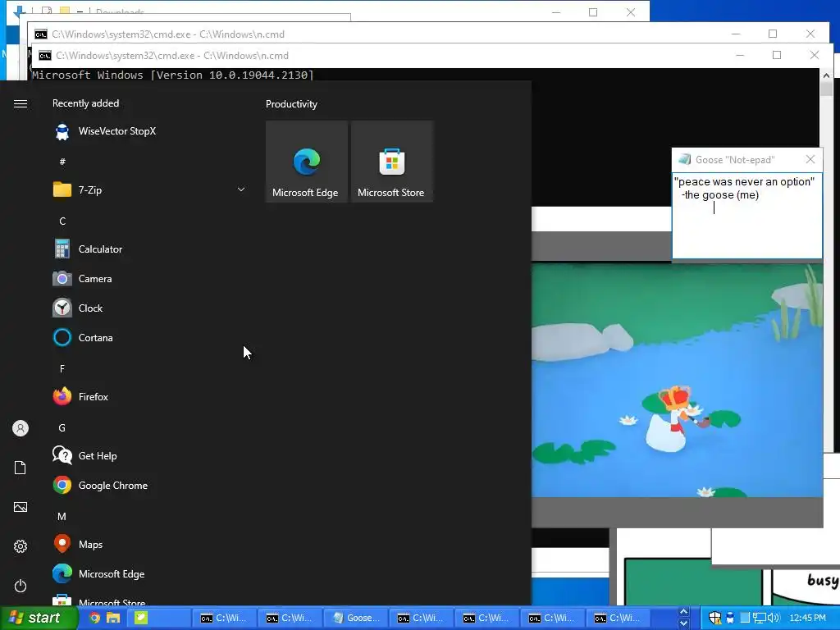Click the Microsoft Edge Productivity tile
Image resolution: width=840 pixels, height=630 pixels.
click(307, 162)
